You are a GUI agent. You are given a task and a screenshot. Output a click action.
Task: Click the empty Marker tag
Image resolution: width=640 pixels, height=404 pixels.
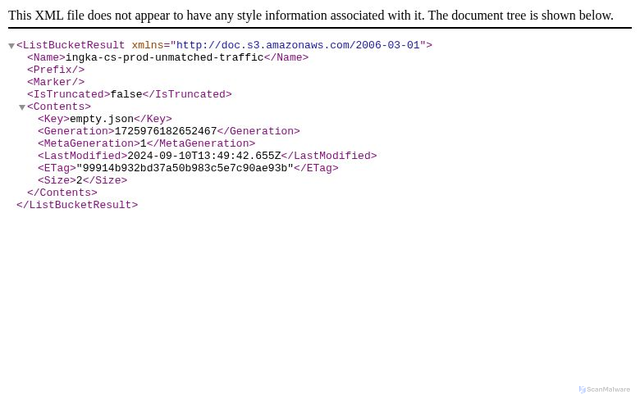click(x=56, y=82)
